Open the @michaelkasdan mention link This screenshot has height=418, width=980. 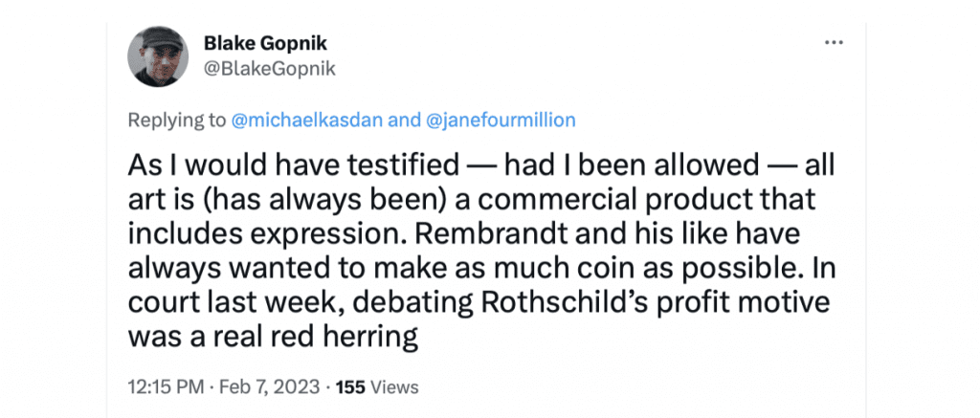(307, 120)
